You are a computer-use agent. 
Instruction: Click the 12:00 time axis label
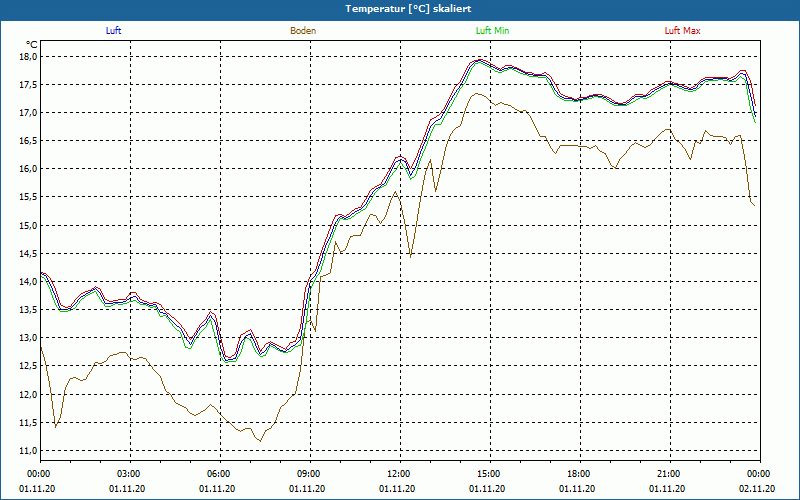pos(399,474)
